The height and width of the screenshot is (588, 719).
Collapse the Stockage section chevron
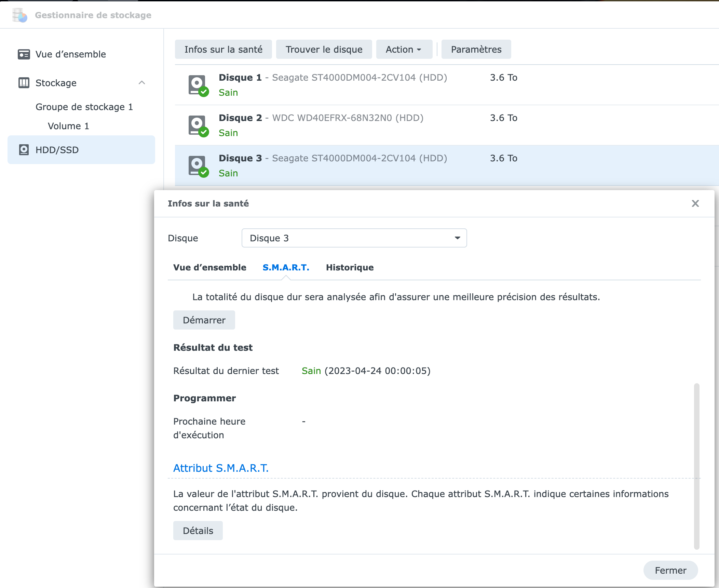(142, 83)
